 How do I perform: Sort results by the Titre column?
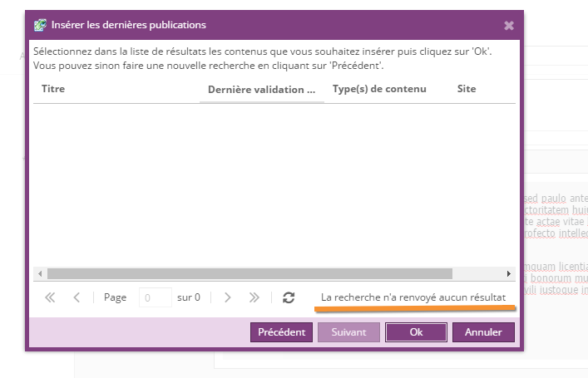click(53, 89)
